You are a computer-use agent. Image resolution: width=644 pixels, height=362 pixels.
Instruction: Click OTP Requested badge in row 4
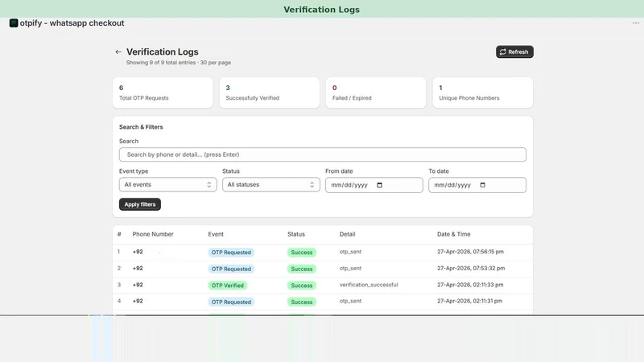point(231,302)
